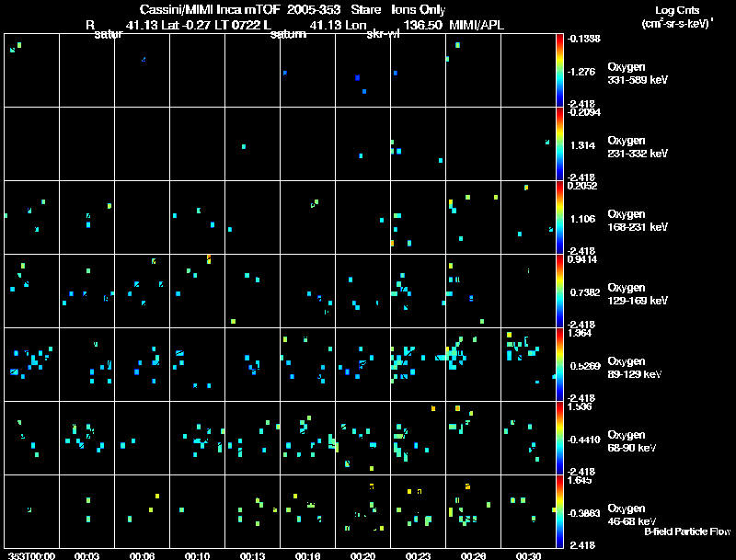Viewport: 736px width, 560px height.
Task: Pick the Oxygen 46-68 keV color bar
Action: click(559, 511)
